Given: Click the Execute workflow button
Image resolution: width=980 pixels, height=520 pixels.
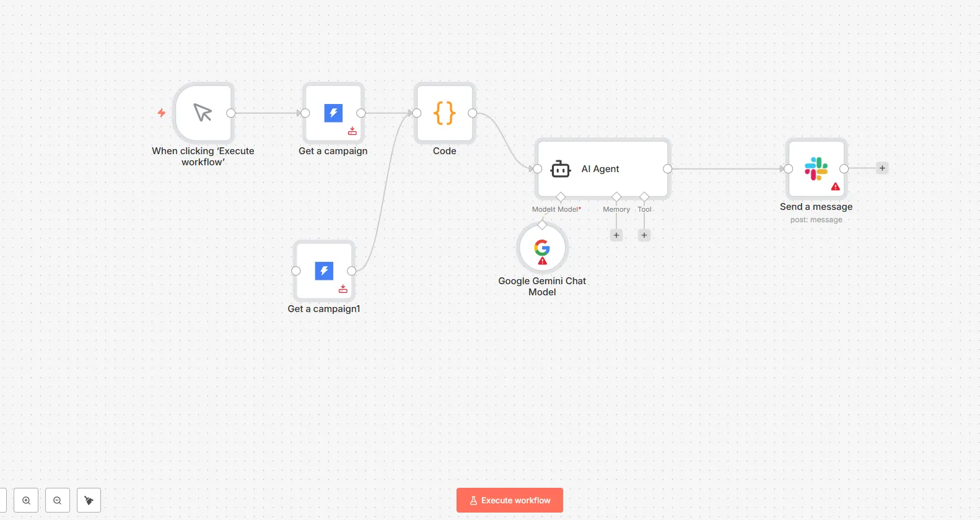Looking at the screenshot, I should pos(510,500).
